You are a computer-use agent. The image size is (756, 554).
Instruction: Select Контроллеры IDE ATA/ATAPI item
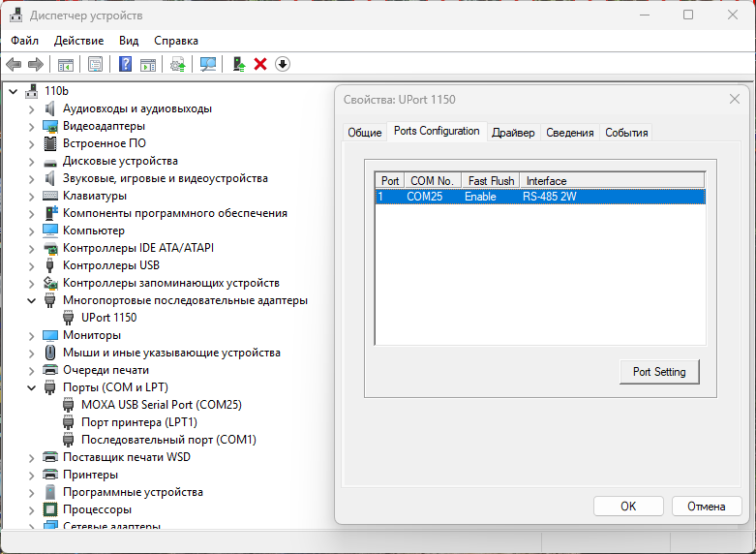coord(137,248)
